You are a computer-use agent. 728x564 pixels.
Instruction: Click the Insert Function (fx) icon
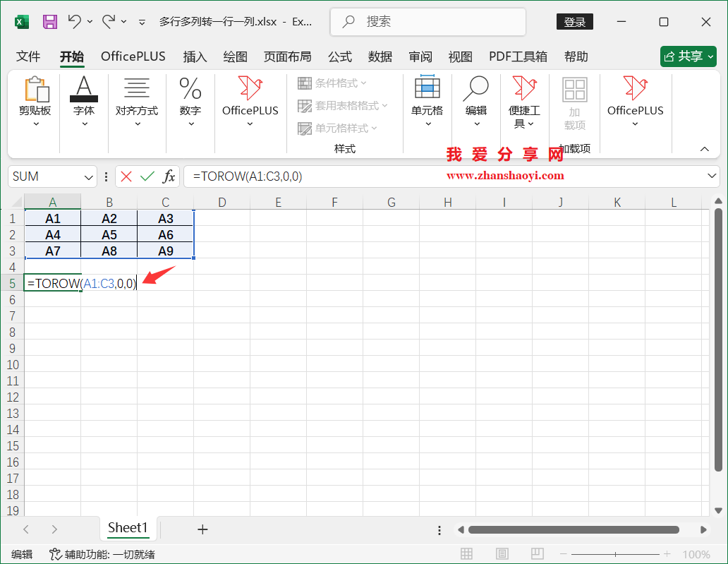168,176
